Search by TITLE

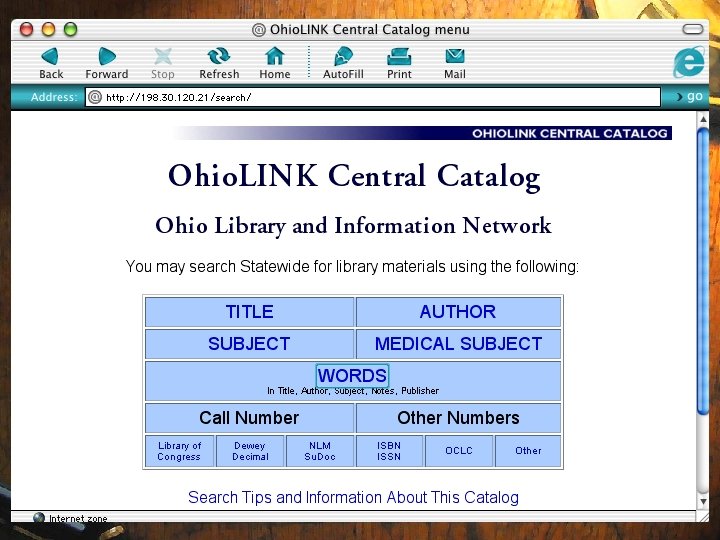coord(249,312)
